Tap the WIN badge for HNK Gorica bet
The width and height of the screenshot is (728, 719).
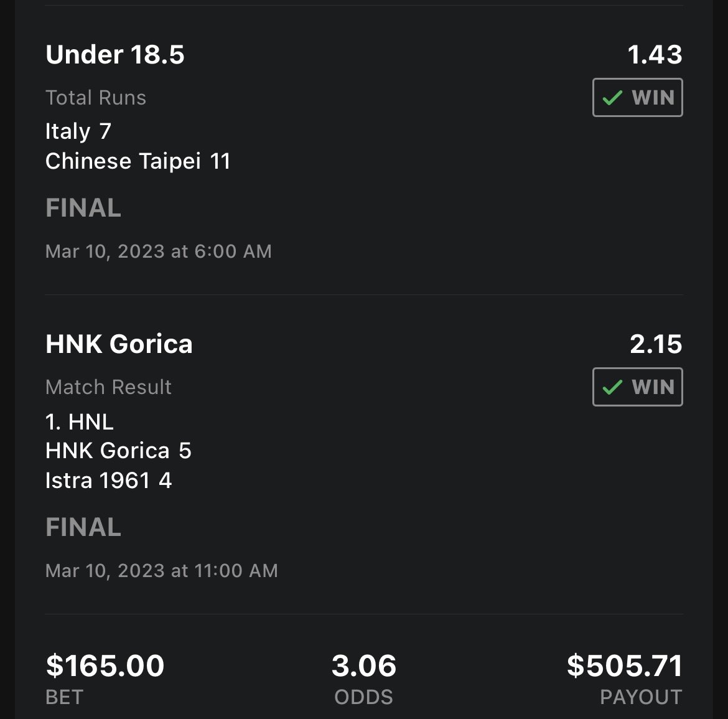[x=638, y=387]
